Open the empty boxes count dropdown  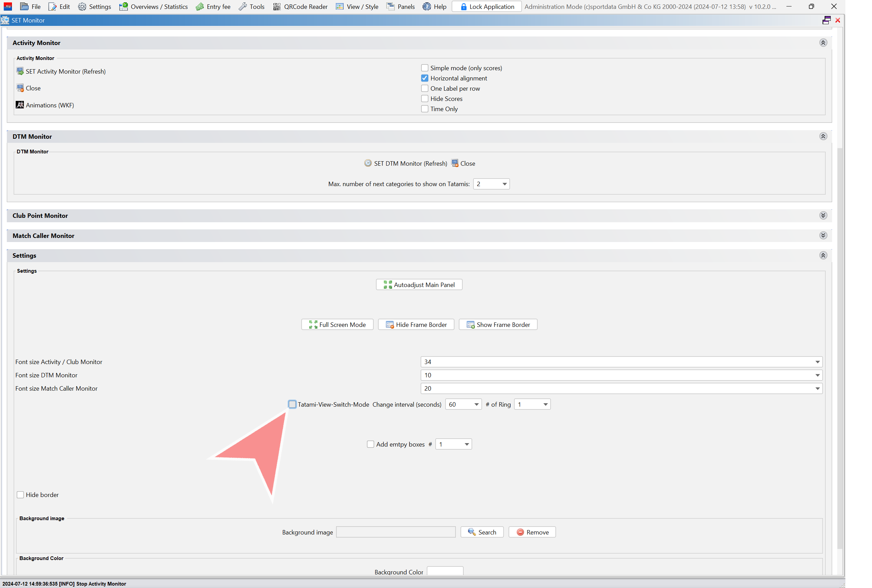click(x=453, y=444)
